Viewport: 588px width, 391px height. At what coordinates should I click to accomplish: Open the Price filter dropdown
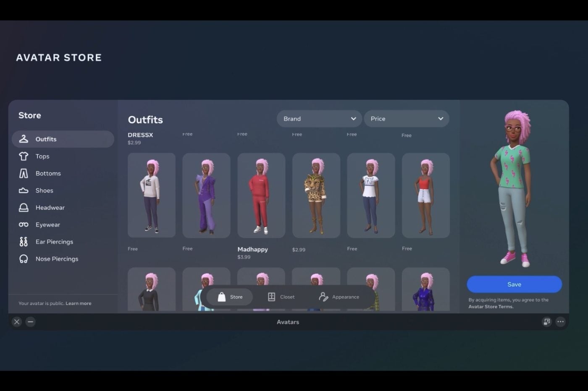pos(406,119)
